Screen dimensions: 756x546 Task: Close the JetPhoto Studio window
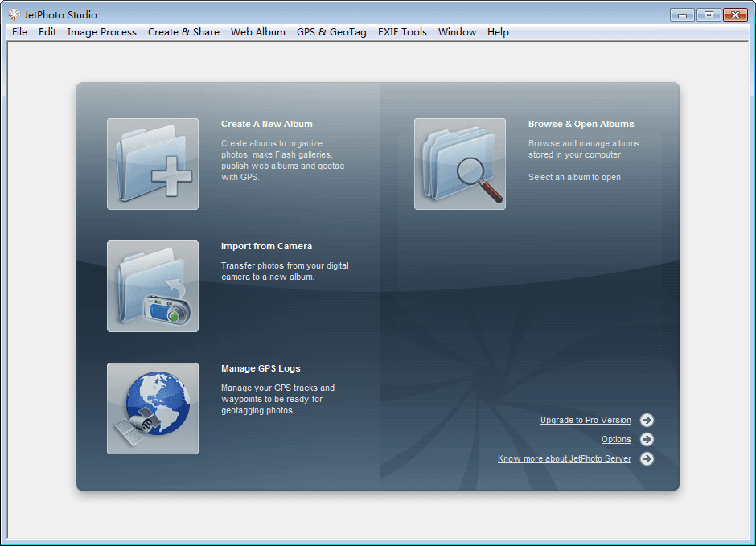(735, 15)
